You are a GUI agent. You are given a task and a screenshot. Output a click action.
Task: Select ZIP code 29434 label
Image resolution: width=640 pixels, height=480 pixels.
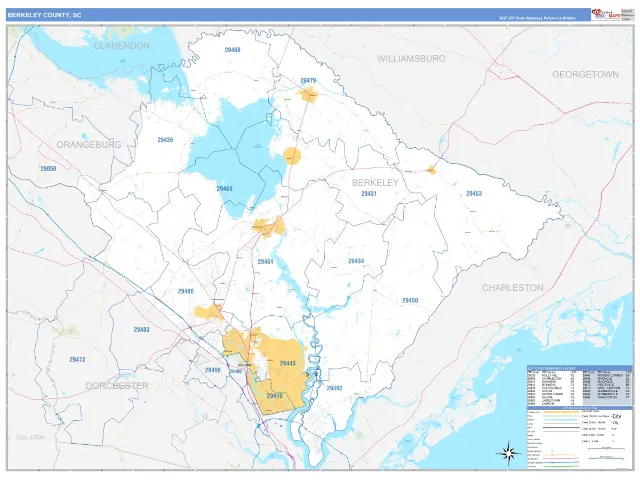coord(356,261)
